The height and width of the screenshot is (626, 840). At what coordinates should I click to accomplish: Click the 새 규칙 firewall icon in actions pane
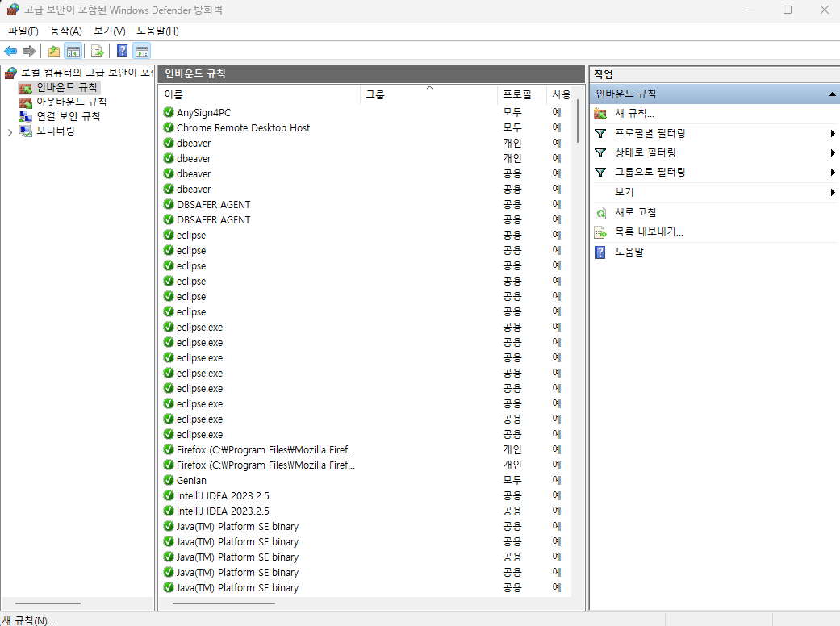coord(600,114)
